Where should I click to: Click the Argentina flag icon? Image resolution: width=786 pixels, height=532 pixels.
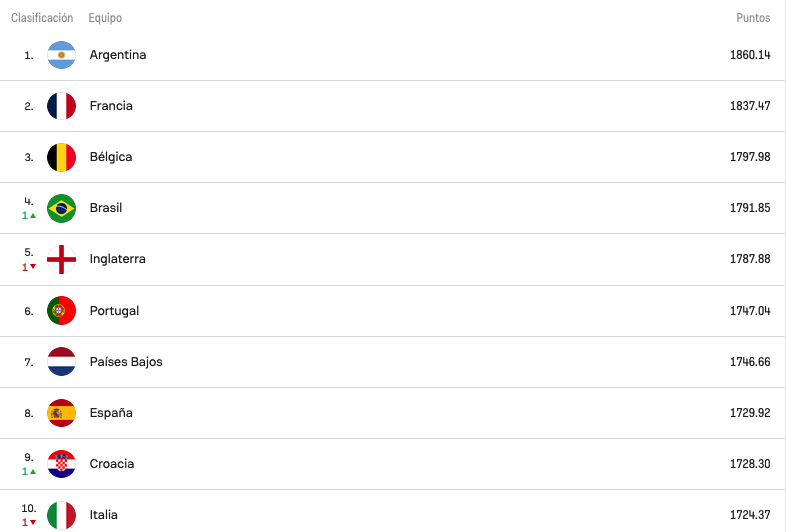[61, 55]
